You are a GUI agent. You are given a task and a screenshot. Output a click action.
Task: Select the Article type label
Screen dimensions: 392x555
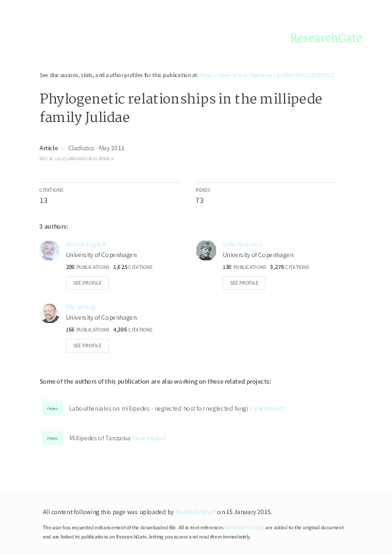48,148
